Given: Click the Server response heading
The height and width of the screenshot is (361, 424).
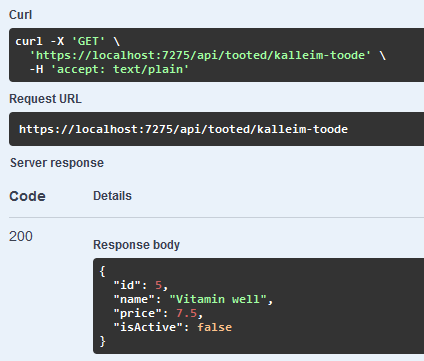Looking at the screenshot, I should click(x=57, y=163).
